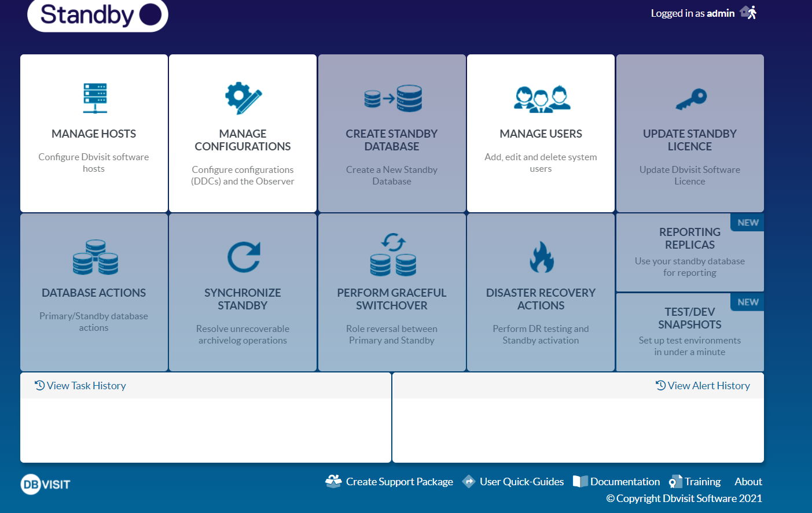Click the NEW badge on Test/Dev Snapshots
Screen dimensions: 812x513
[x=748, y=302]
